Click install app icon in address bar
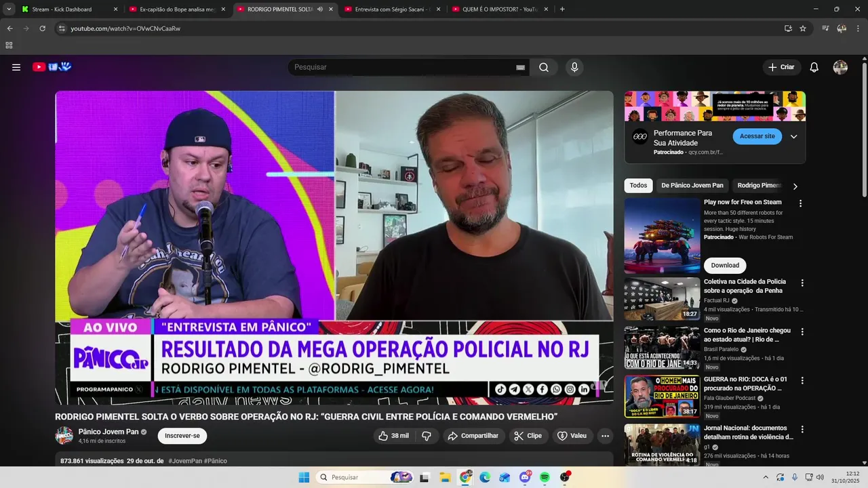The image size is (868, 488). pos(788,28)
